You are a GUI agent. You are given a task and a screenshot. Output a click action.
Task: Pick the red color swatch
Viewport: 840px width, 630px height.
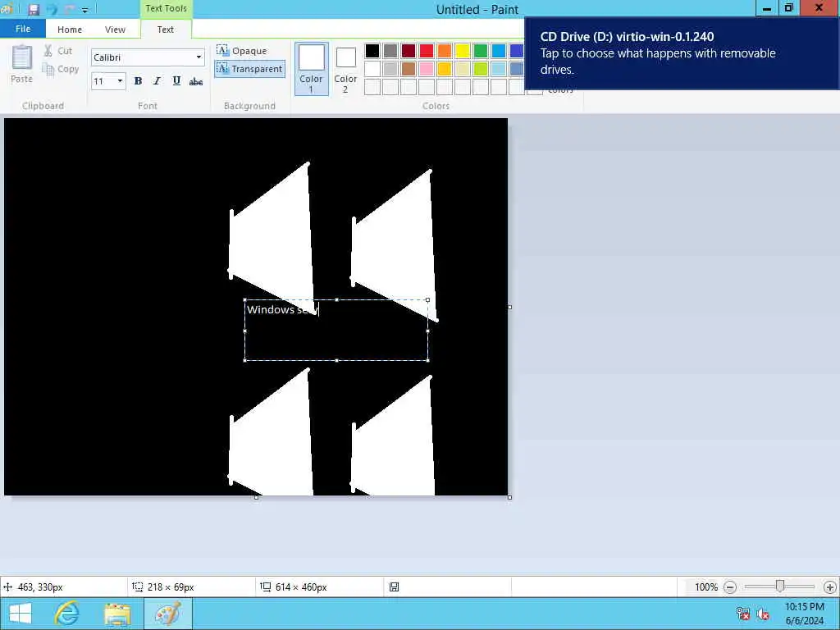(x=427, y=51)
